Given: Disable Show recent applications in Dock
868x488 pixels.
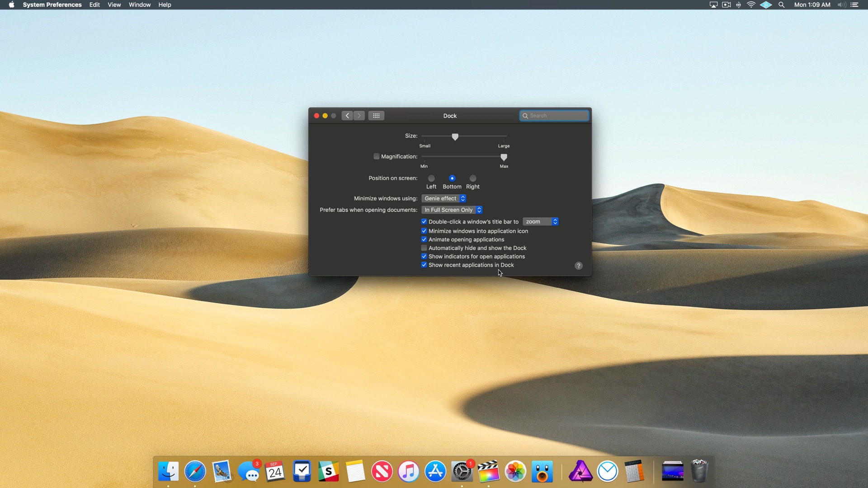Looking at the screenshot, I should pyautogui.click(x=424, y=264).
